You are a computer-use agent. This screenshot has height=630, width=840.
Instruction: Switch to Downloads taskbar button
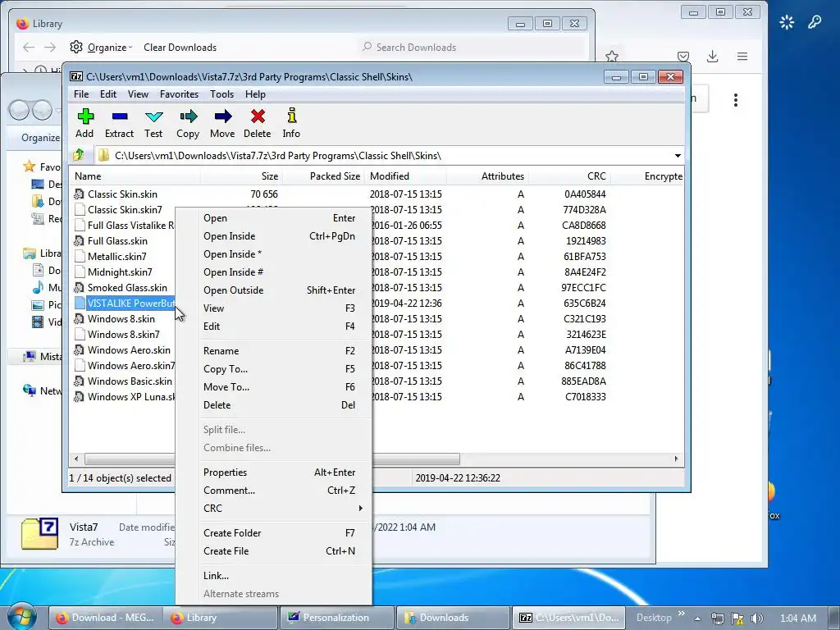(453, 618)
